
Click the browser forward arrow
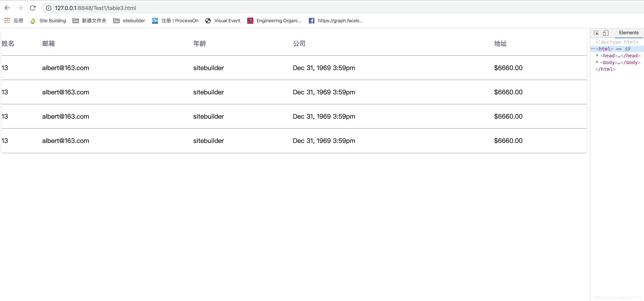(x=20, y=8)
